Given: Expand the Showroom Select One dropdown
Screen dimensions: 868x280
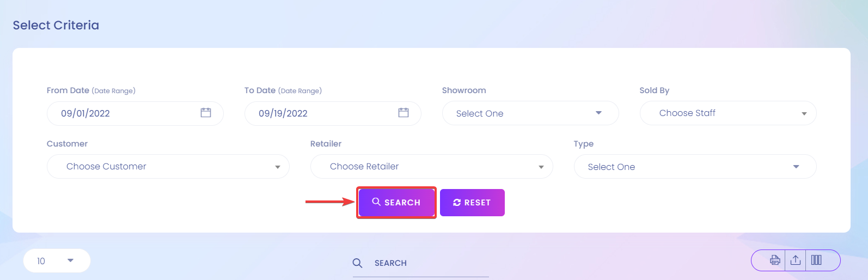Looking at the screenshot, I should [x=530, y=113].
